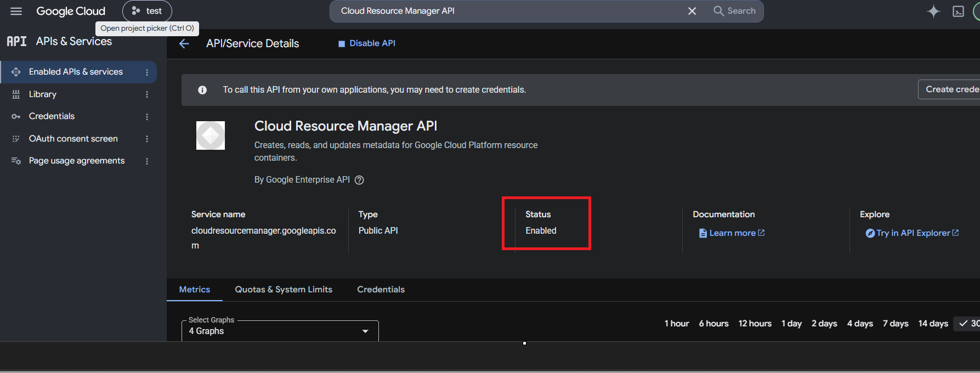Open the Try in API Explorer link
Viewport: 980px width, 373px height.
coord(913,233)
